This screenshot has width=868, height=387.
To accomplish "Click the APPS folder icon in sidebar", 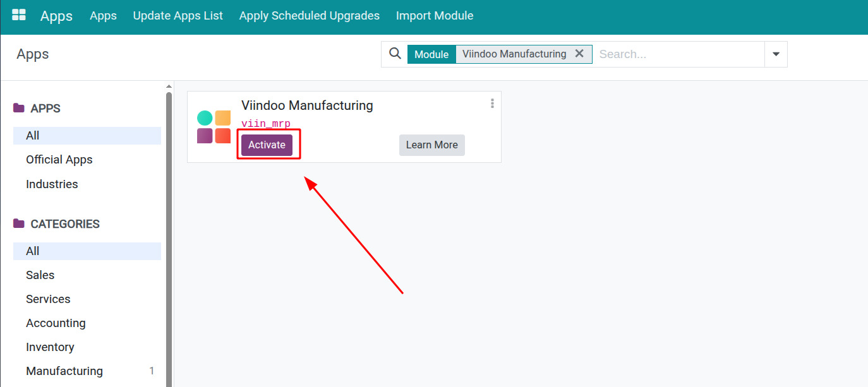I will pyautogui.click(x=19, y=108).
